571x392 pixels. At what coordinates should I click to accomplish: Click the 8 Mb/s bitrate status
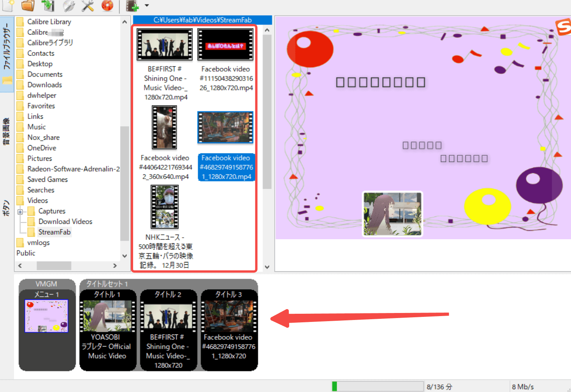(x=522, y=387)
